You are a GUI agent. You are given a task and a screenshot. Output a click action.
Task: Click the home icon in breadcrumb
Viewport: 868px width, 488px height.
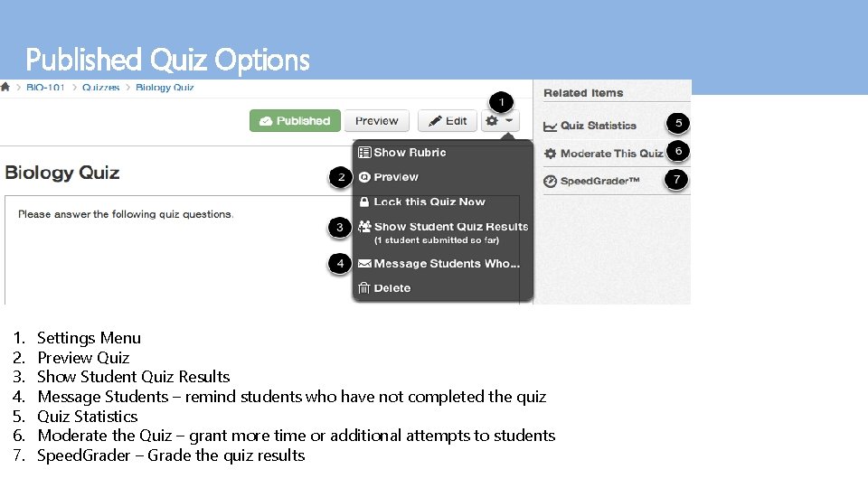click(5, 88)
